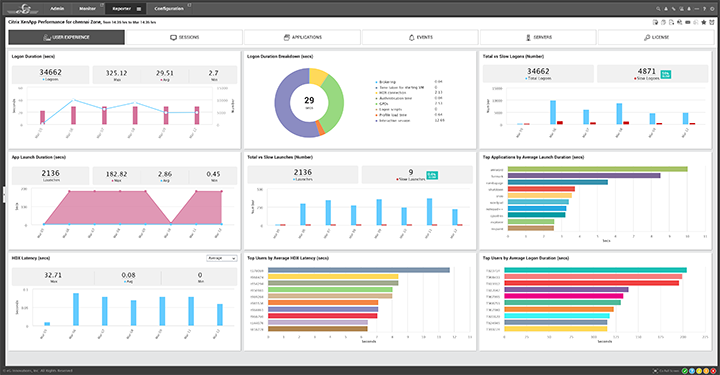Click the 29.51 Avg logon duration value

[165, 73]
